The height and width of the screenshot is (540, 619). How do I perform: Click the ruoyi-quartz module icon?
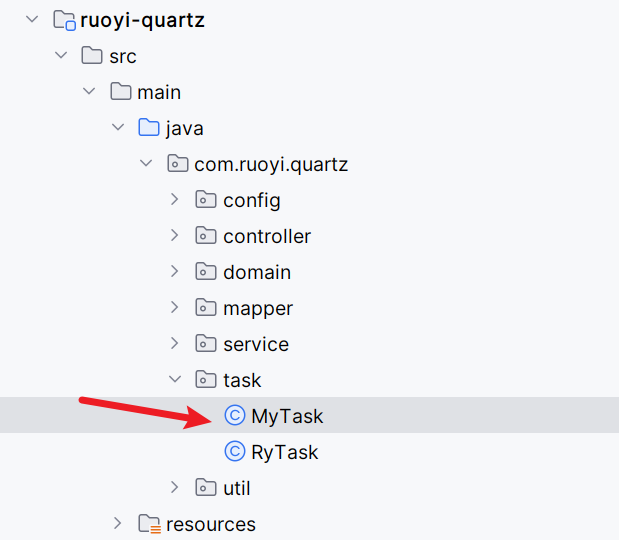pyautogui.click(x=64, y=20)
